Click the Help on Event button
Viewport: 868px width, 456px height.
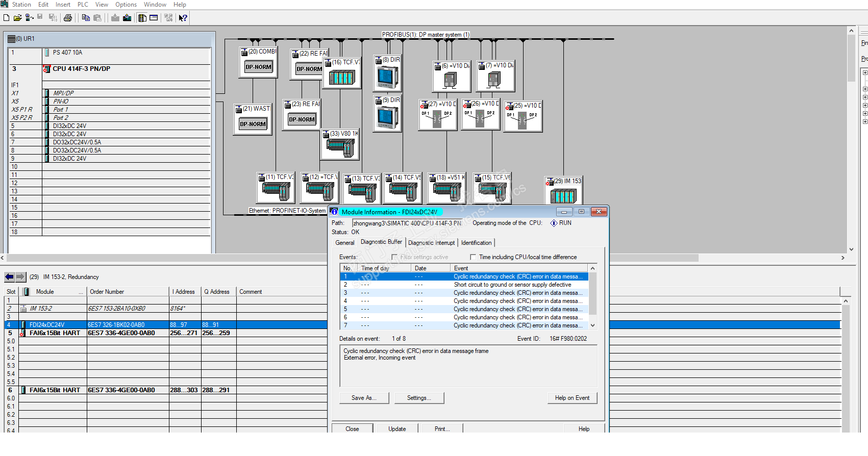click(572, 398)
